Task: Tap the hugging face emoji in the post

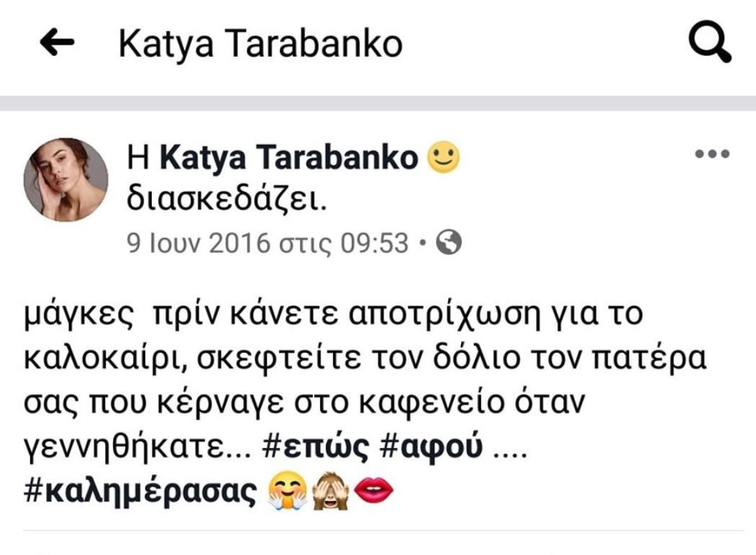Action: click(287, 491)
